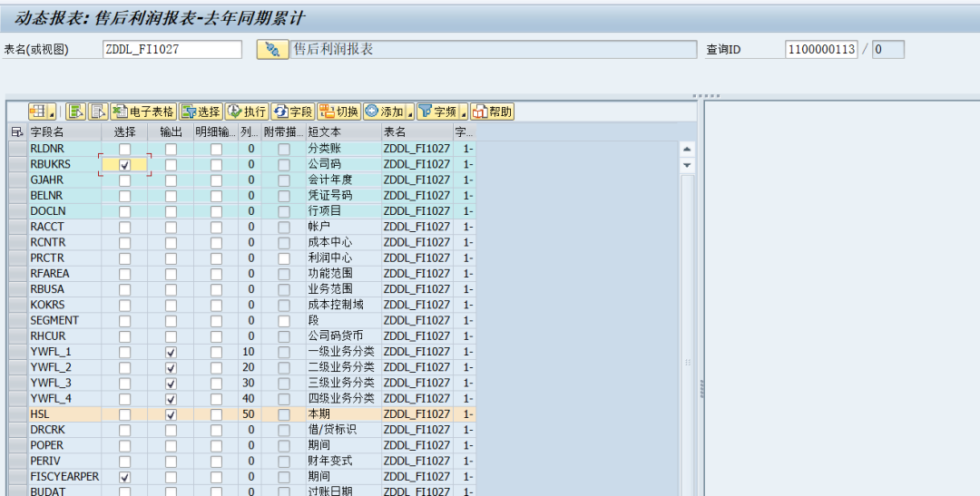
Task: Click the 查询ID field 1100000113
Action: [x=821, y=49]
